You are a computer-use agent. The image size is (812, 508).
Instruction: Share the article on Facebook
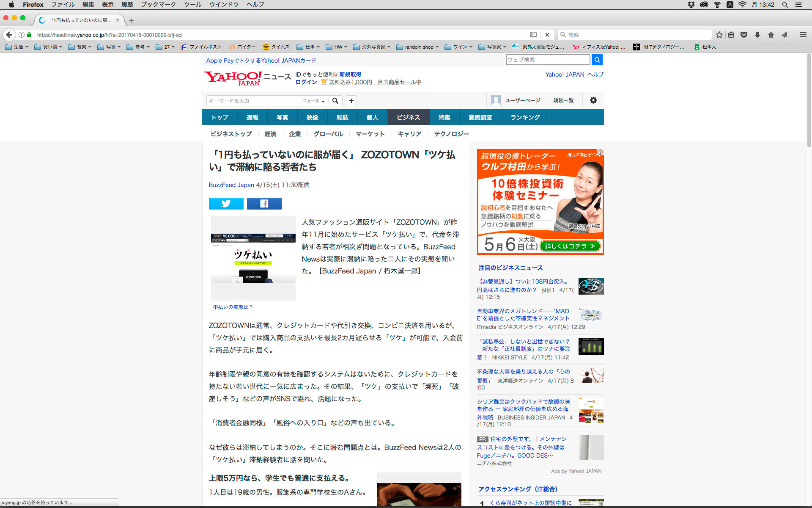pos(264,204)
